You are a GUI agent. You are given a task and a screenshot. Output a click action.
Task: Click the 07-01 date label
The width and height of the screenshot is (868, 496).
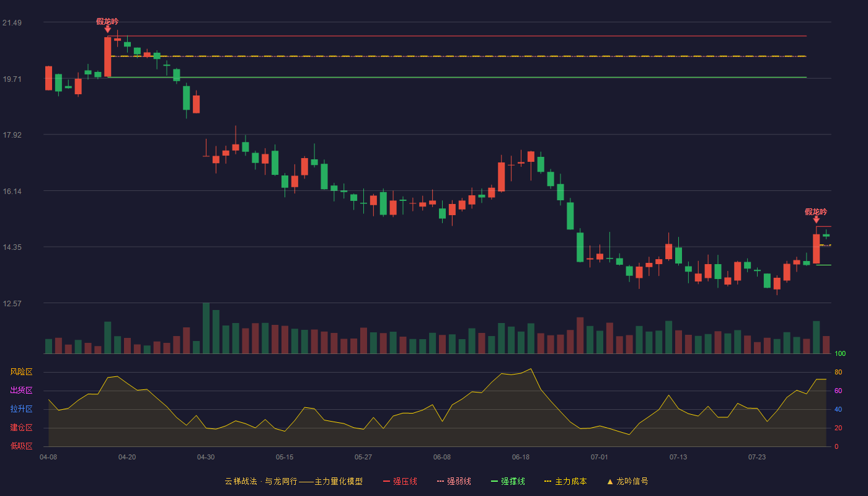coord(600,457)
